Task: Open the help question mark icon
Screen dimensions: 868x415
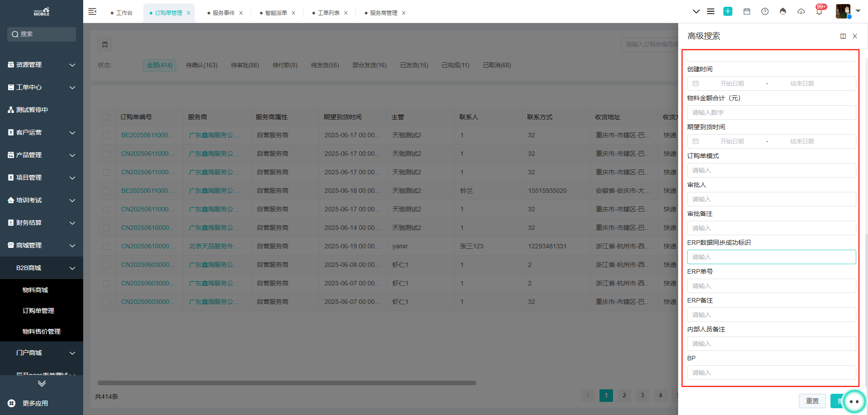Action: click(765, 11)
